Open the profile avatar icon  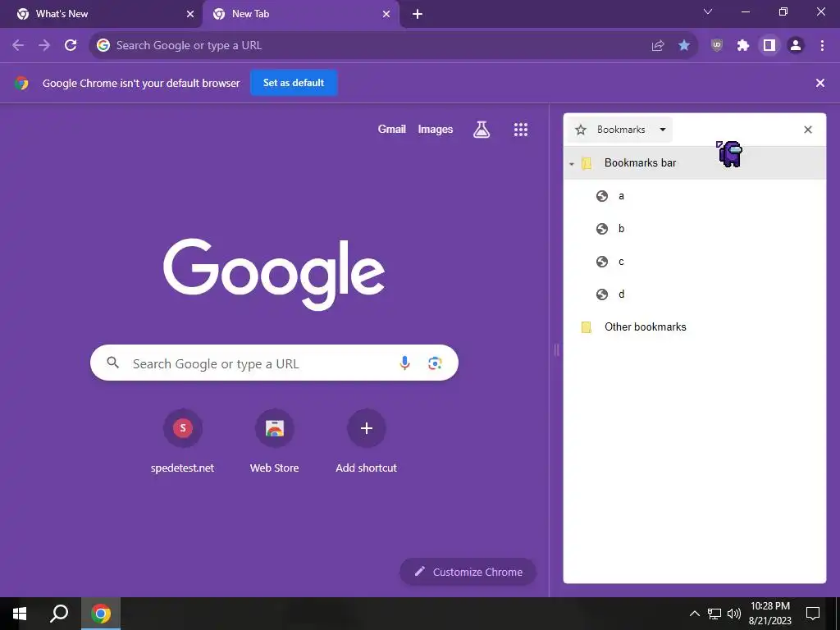[x=796, y=46]
